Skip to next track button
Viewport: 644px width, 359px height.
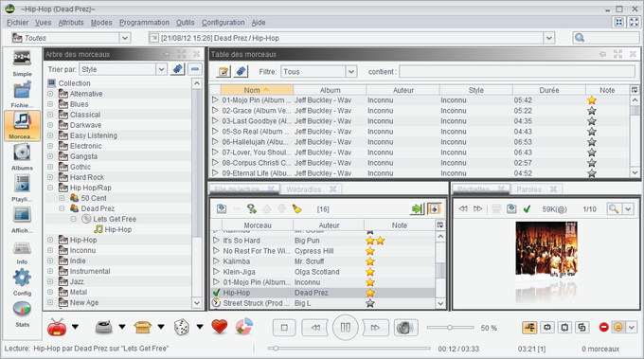pyautogui.click(x=375, y=328)
